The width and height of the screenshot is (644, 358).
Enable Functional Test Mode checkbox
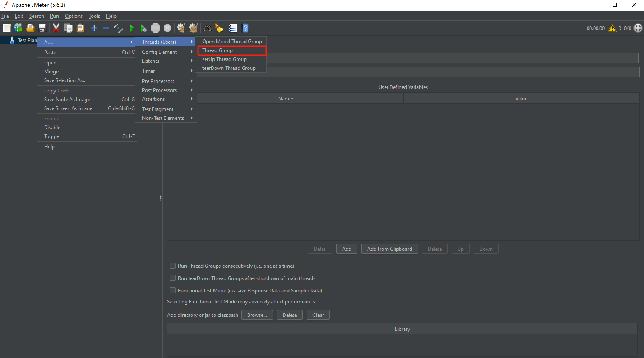coord(173,290)
